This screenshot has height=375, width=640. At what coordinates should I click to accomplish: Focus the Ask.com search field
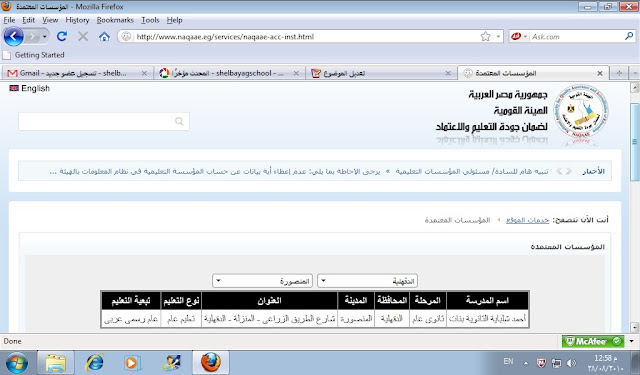pos(576,37)
